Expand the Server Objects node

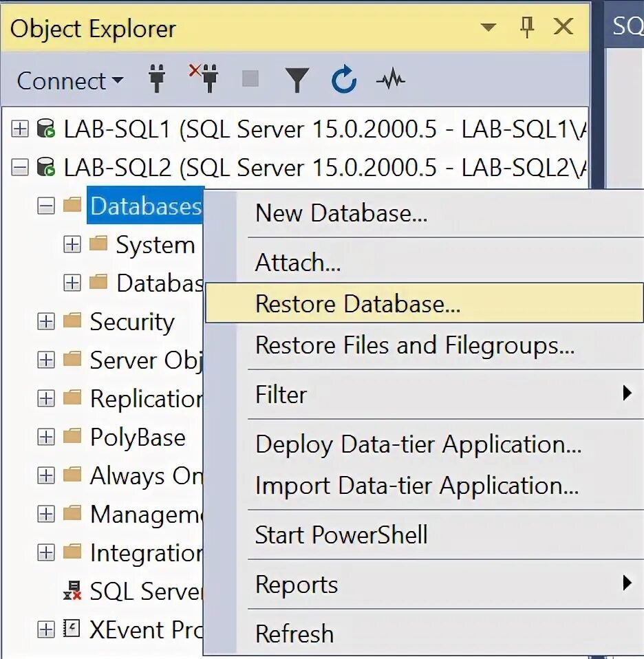(46, 360)
